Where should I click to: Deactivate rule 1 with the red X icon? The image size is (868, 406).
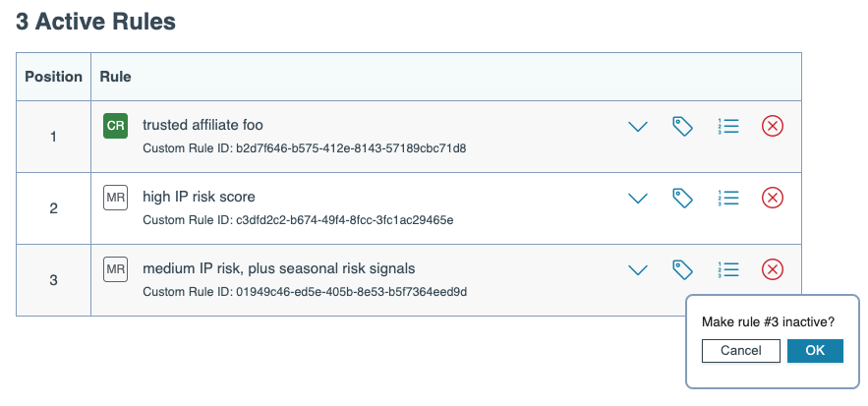[773, 126]
